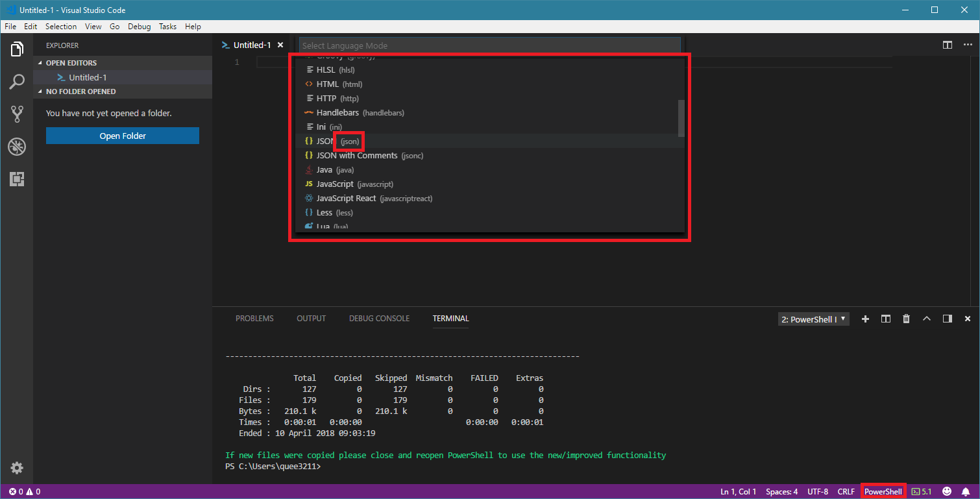
Task: Click the Kill Terminal trash icon
Action: pyautogui.click(x=906, y=319)
